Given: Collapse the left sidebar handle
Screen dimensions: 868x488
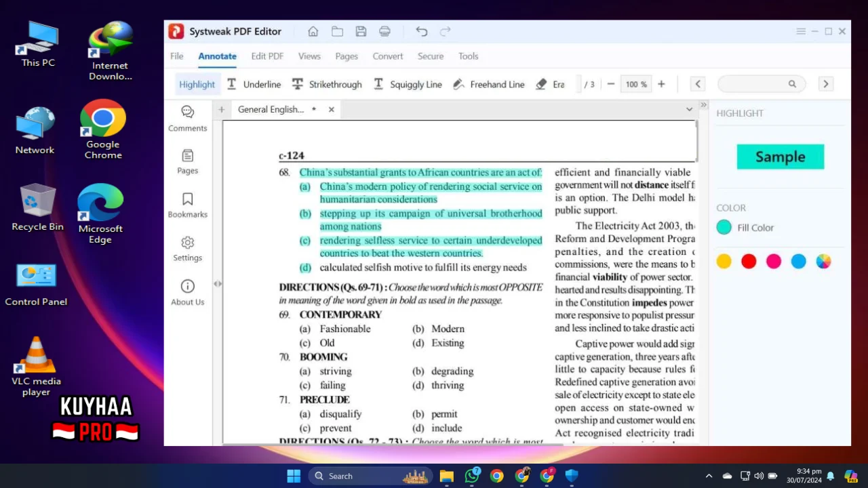Looking at the screenshot, I should [218, 284].
